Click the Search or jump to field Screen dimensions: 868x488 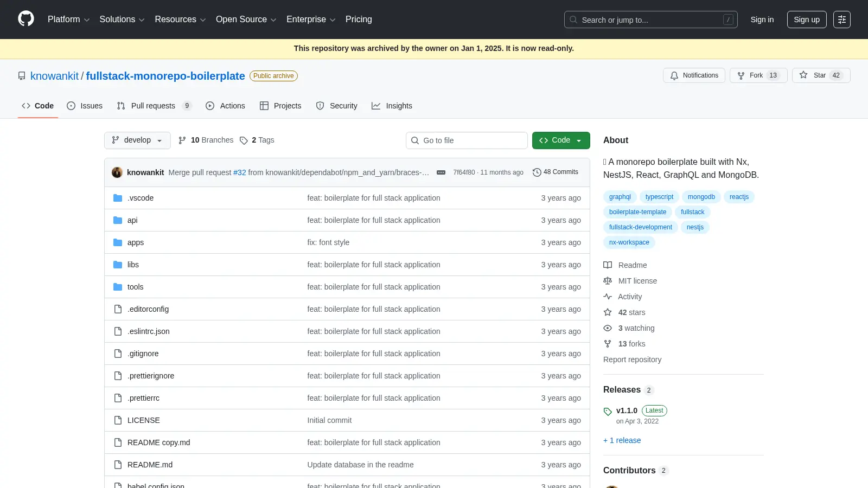650,20
